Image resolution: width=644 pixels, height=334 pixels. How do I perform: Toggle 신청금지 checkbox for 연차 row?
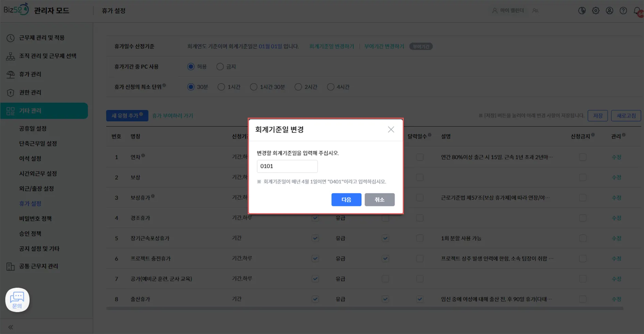click(x=583, y=157)
